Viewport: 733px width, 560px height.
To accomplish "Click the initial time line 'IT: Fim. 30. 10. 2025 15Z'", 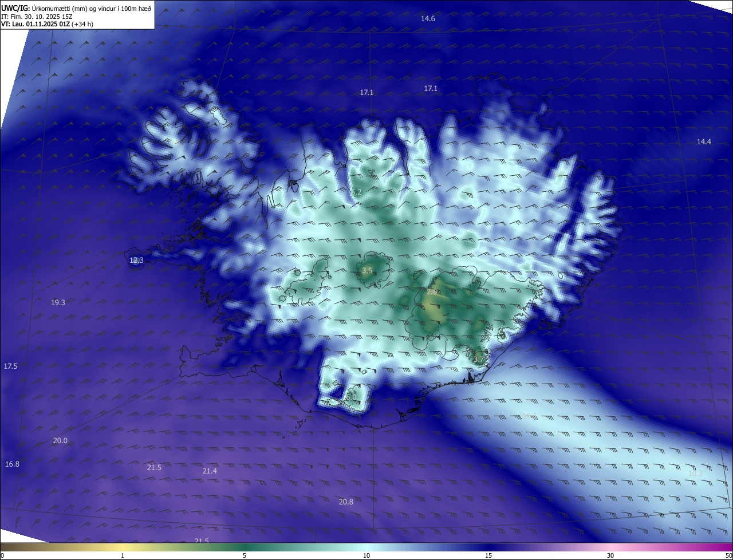I will click(37, 17).
